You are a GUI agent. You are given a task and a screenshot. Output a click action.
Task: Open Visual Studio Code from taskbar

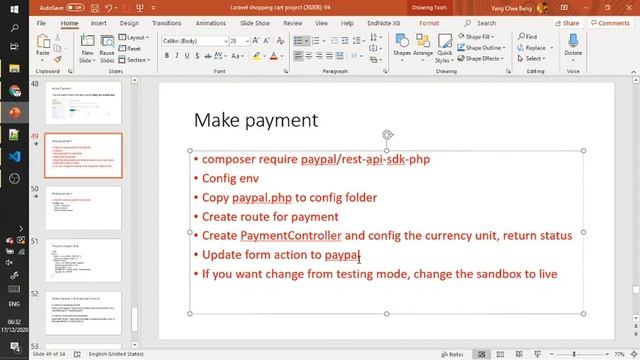tap(15, 156)
